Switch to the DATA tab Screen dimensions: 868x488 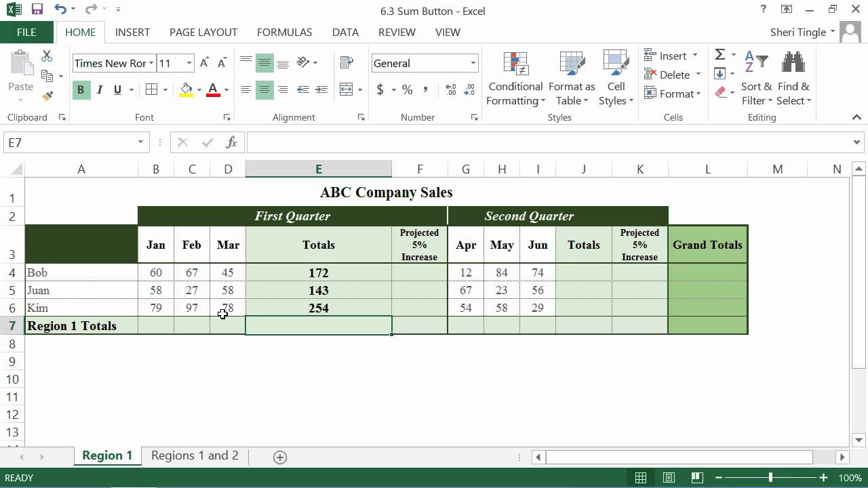click(345, 32)
